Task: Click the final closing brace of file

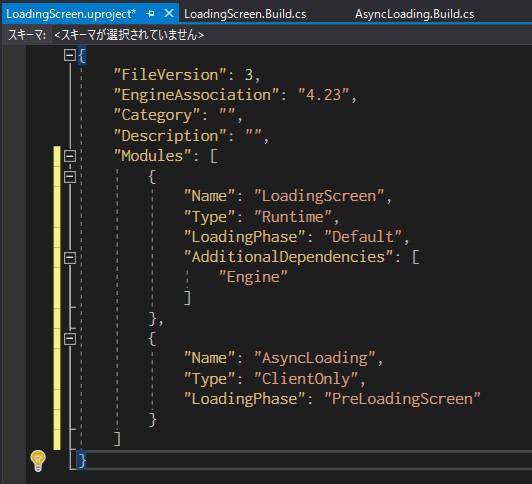Action: pyautogui.click(x=82, y=461)
